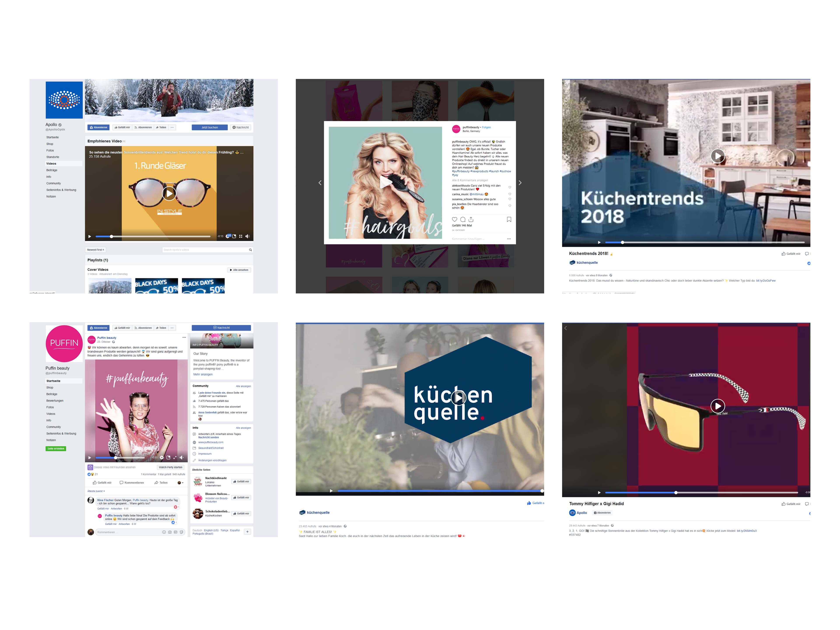
Task: Open the first BLACK DAYS cover video thumbnail
Action: click(x=156, y=285)
